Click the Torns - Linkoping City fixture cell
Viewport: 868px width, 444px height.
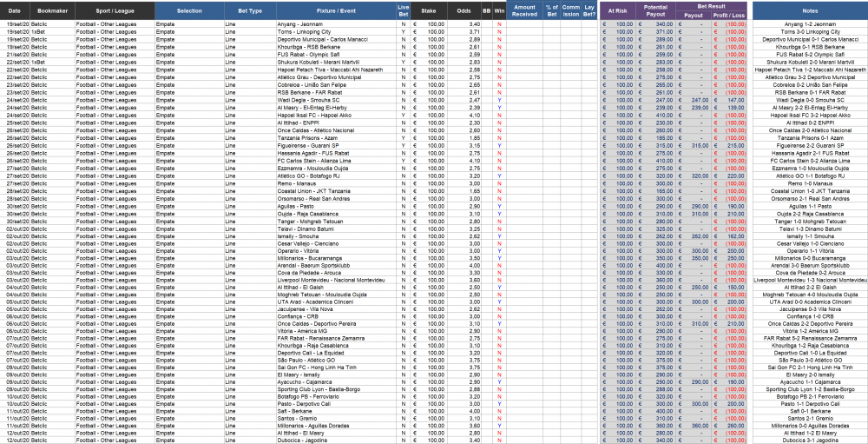pos(337,32)
